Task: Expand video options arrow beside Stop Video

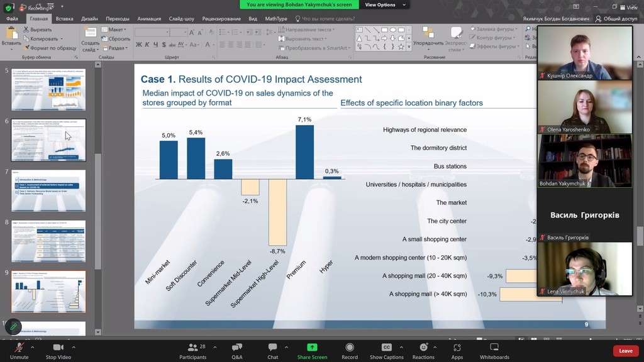Action: 74,347
